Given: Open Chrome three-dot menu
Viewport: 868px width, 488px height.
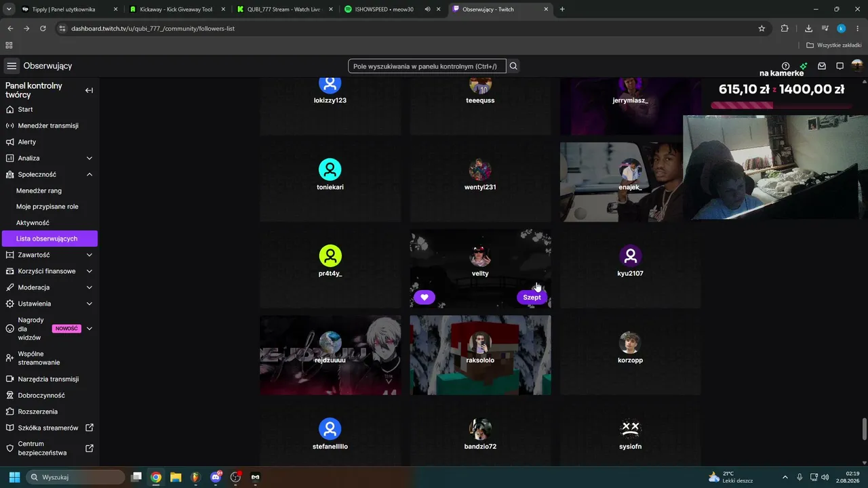Looking at the screenshot, I should point(858,28).
